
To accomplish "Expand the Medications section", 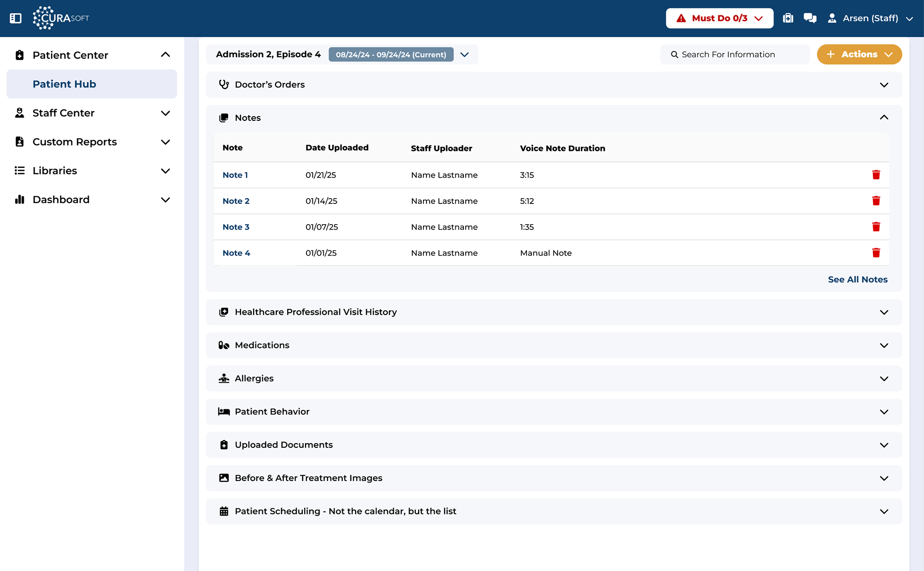I will click(x=884, y=345).
